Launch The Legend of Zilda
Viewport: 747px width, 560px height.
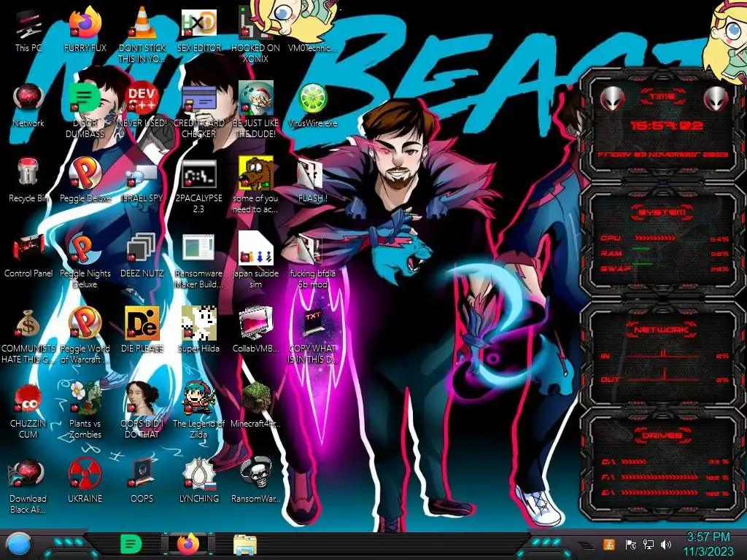coord(198,410)
